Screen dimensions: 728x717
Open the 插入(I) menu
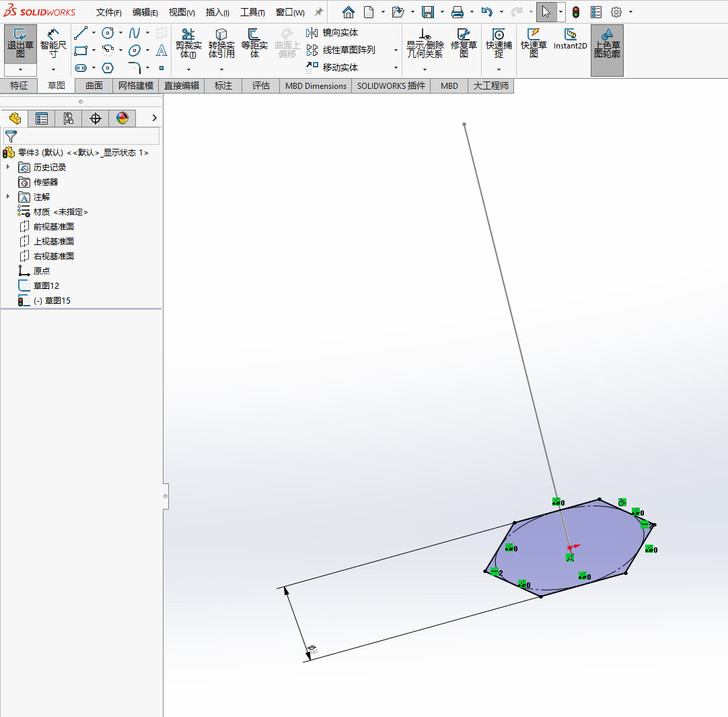(217, 12)
